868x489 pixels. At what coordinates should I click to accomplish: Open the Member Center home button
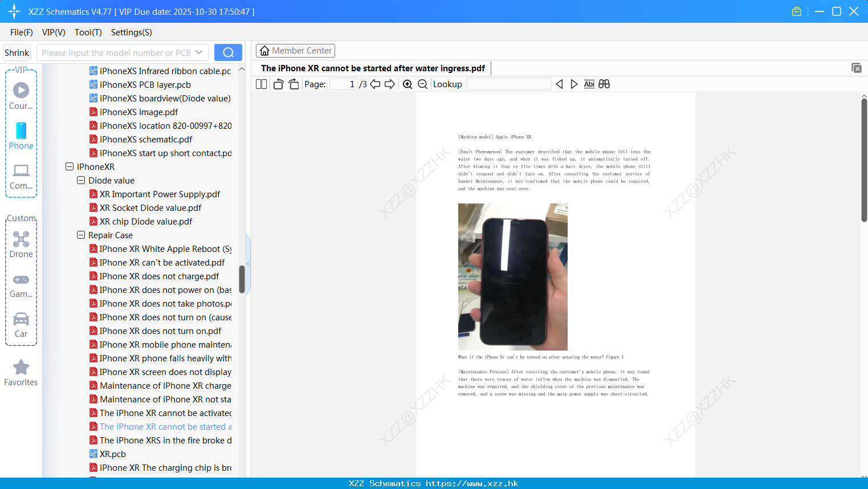(295, 51)
